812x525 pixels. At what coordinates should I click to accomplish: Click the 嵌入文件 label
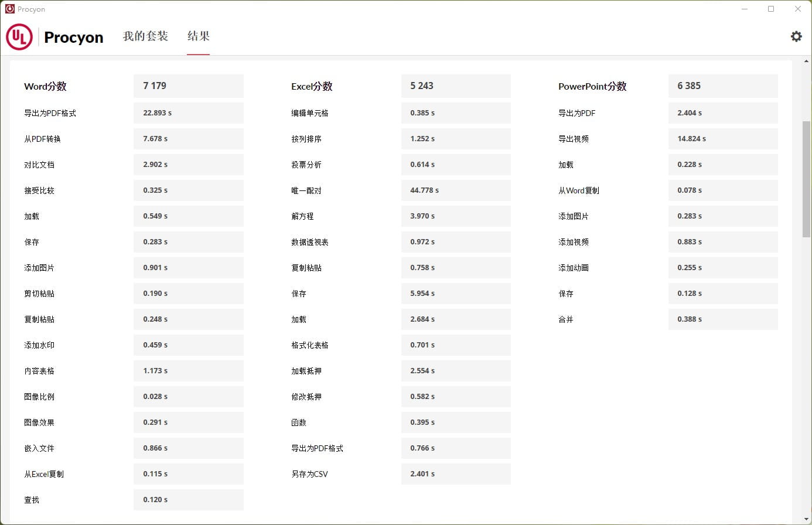(39, 448)
